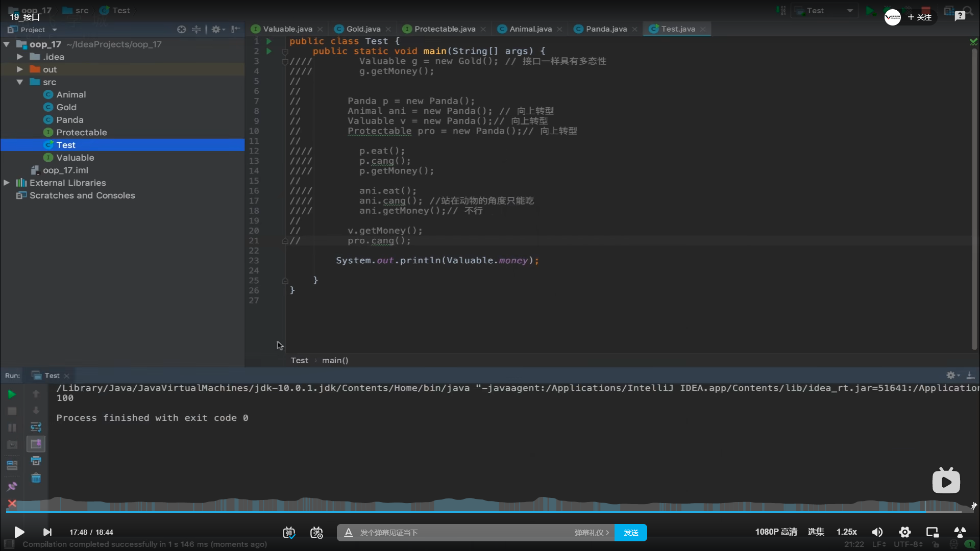Click the trash clear-all icon in console

[x=36, y=478]
